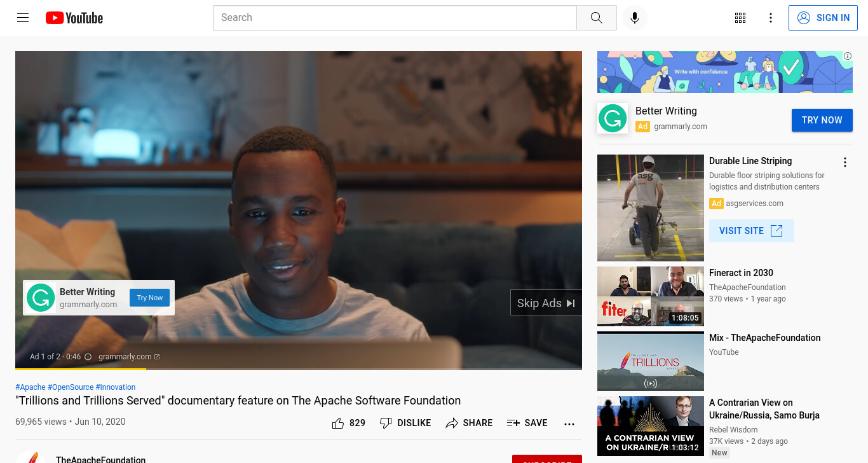Click Try Now on video ad overlay
The image size is (868, 463).
pos(149,298)
